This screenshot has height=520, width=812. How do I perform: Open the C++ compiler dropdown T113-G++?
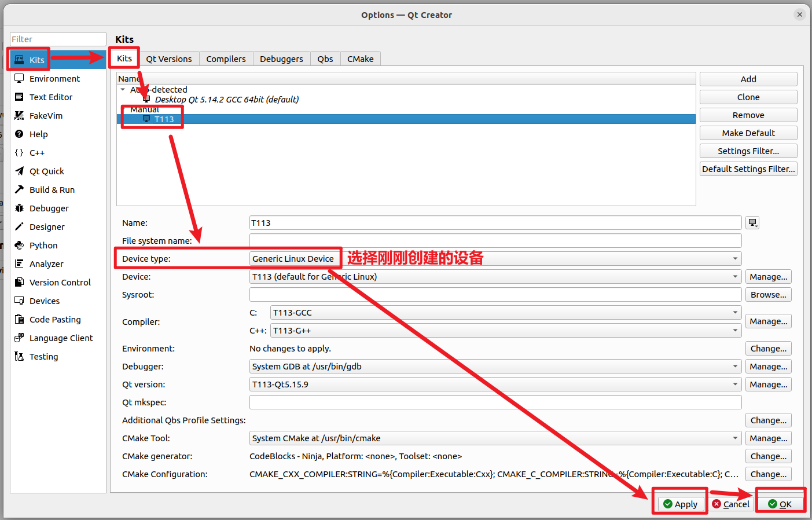point(506,330)
